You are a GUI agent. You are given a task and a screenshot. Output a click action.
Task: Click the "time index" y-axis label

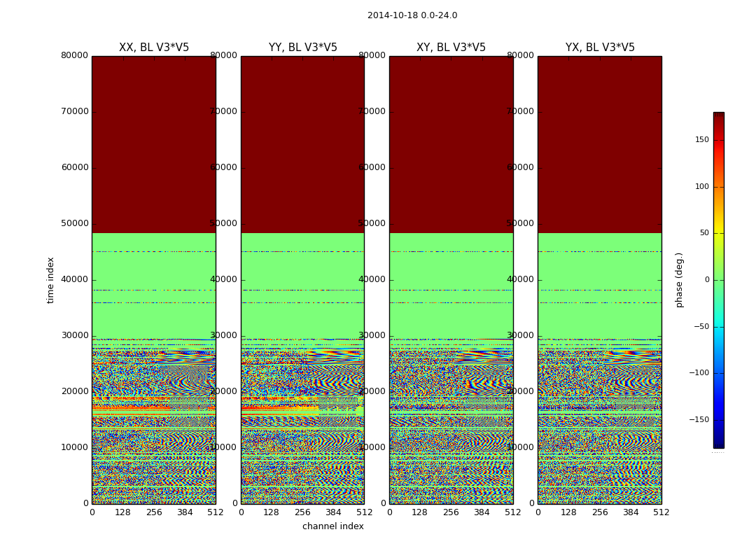coord(51,280)
